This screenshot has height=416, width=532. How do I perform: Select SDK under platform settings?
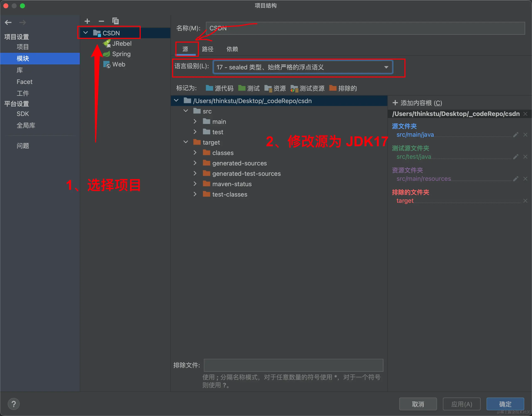coord(23,114)
